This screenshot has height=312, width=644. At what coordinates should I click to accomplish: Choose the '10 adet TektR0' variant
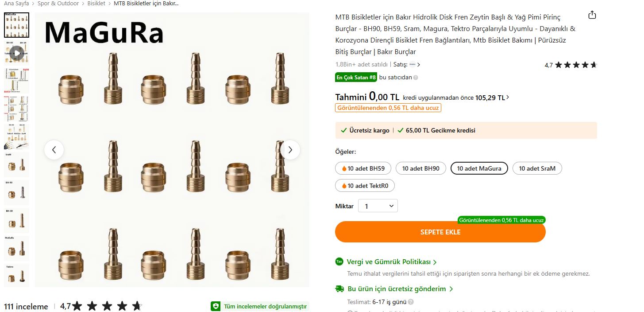point(365,186)
